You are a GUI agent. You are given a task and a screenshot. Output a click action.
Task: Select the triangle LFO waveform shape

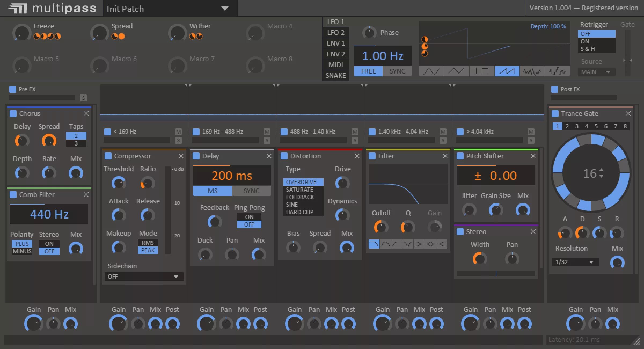point(456,71)
